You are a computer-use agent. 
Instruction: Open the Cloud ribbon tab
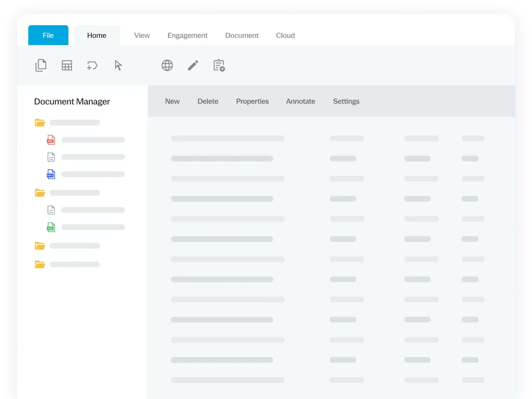tap(285, 35)
